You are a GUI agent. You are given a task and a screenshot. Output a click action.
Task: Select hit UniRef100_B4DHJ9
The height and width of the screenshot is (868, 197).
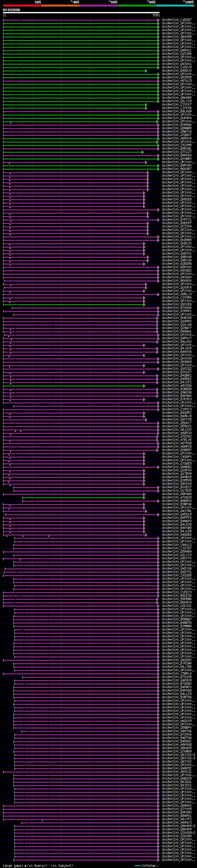[x=177, y=71]
